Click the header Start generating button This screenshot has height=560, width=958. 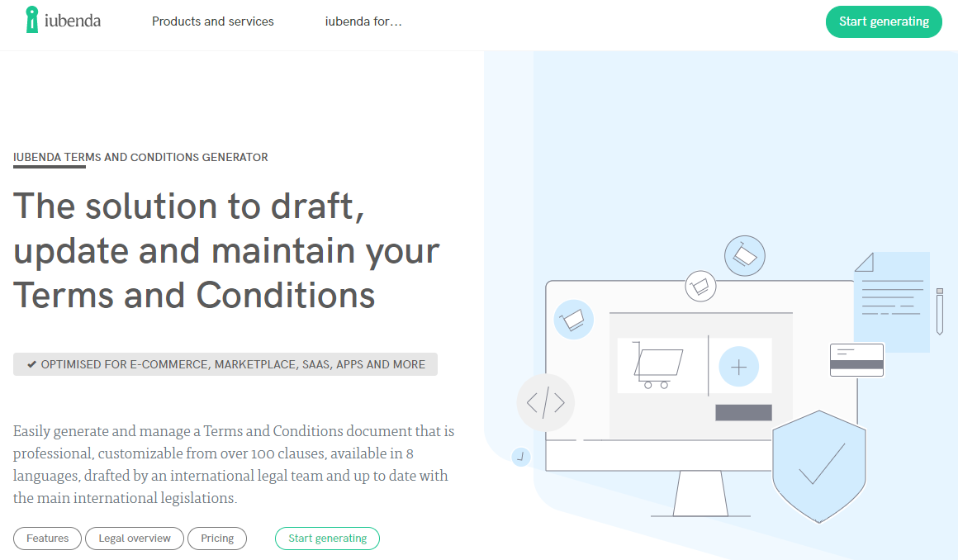[884, 21]
